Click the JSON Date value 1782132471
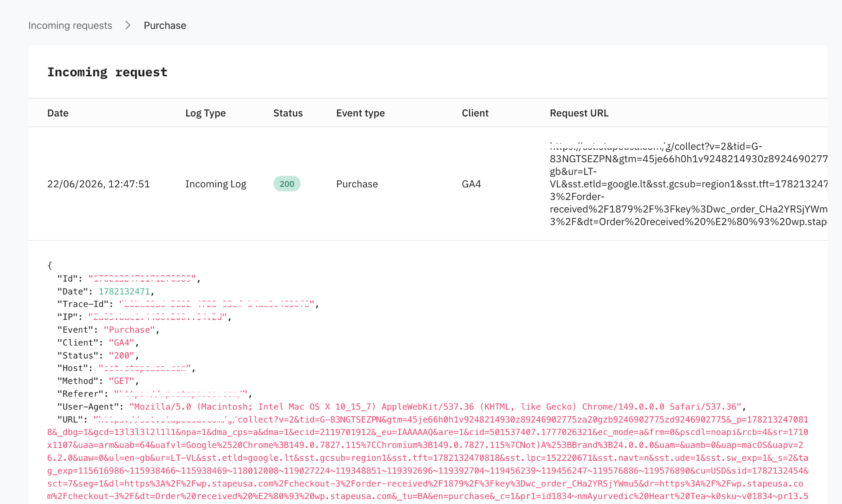Image resolution: width=842 pixels, height=504 pixels. point(124,292)
